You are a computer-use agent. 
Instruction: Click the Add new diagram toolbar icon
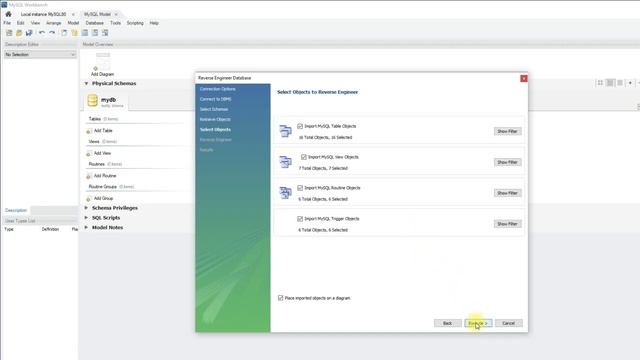click(64, 33)
